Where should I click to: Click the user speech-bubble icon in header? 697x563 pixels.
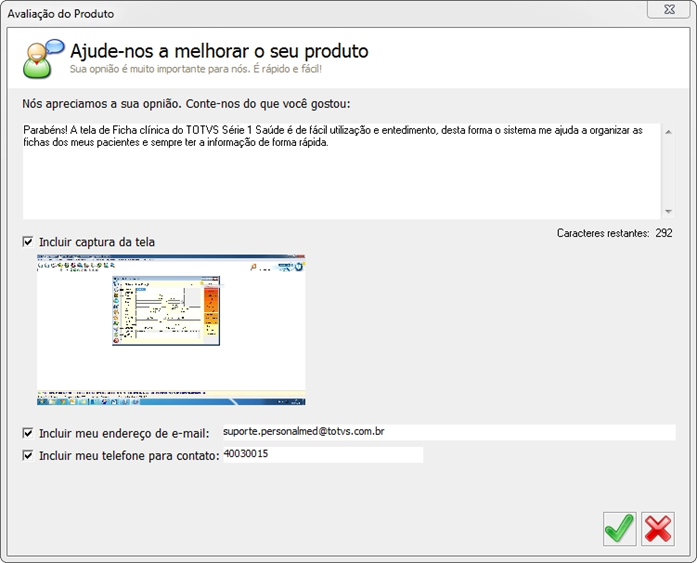click(x=44, y=59)
